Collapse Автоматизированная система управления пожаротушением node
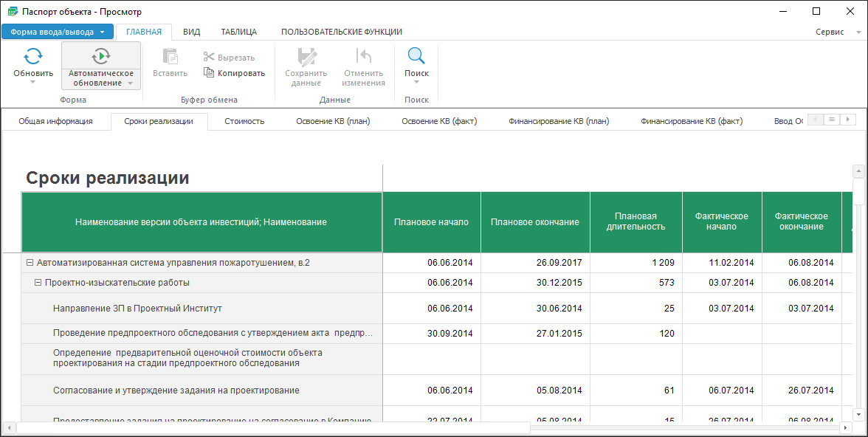The width and height of the screenshot is (868, 437). (30, 263)
